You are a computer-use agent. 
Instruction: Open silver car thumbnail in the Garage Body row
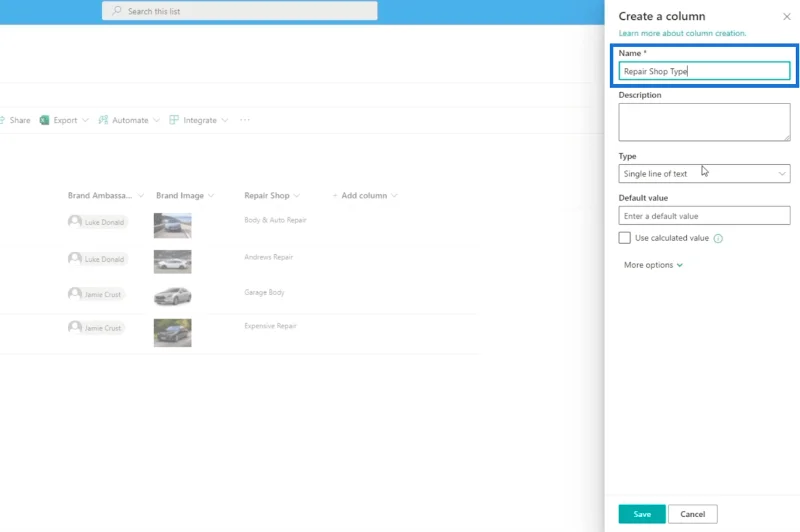click(172, 296)
